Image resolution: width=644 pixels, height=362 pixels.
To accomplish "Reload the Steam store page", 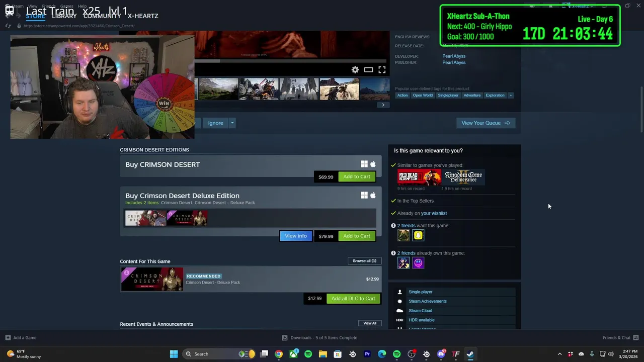I will (x=8, y=26).
